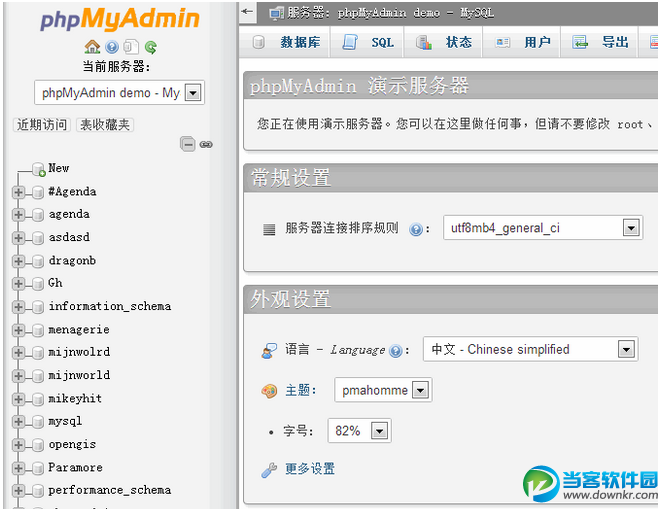The height and width of the screenshot is (509, 659).
Task: Open the 导出 tab
Action: [x=600, y=42]
